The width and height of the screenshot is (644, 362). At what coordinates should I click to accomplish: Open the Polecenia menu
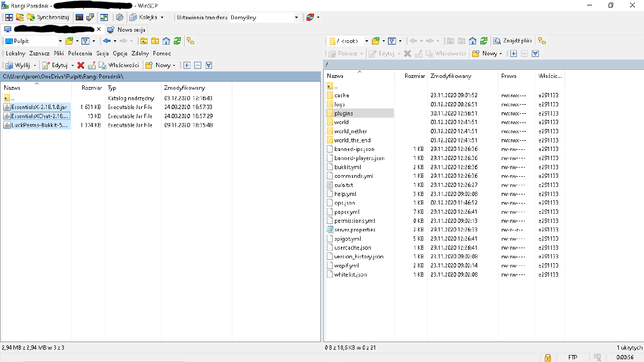(x=80, y=53)
